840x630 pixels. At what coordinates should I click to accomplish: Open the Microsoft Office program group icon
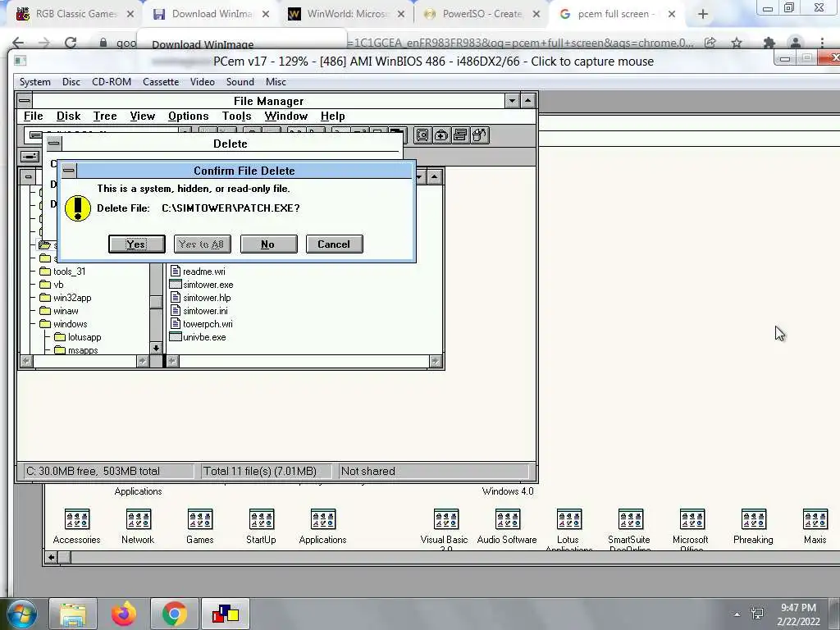point(692,529)
